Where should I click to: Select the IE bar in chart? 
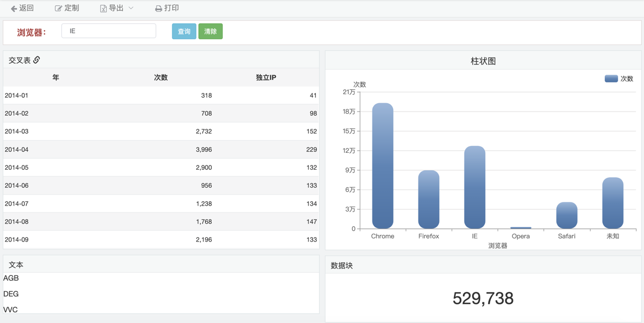(x=474, y=187)
